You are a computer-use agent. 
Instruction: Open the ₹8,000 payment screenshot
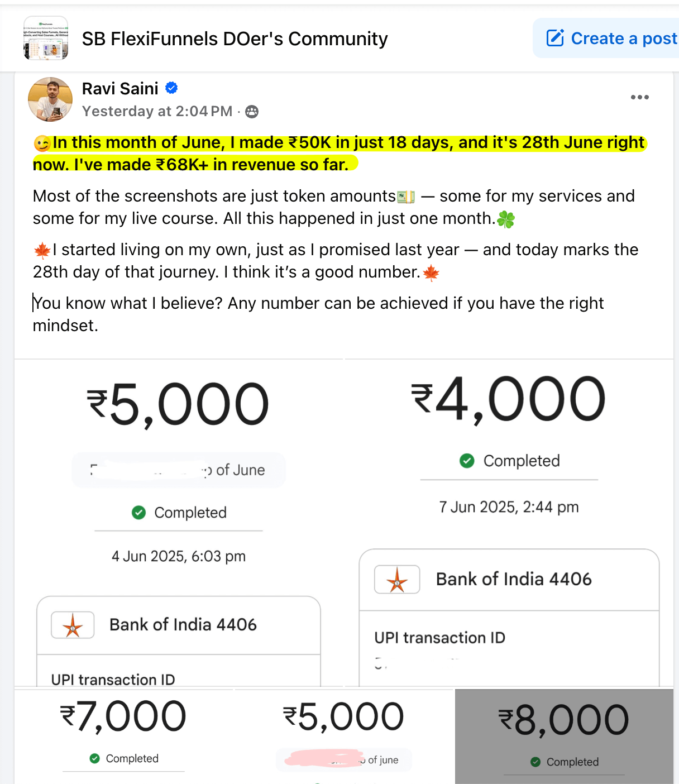[x=564, y=736]
